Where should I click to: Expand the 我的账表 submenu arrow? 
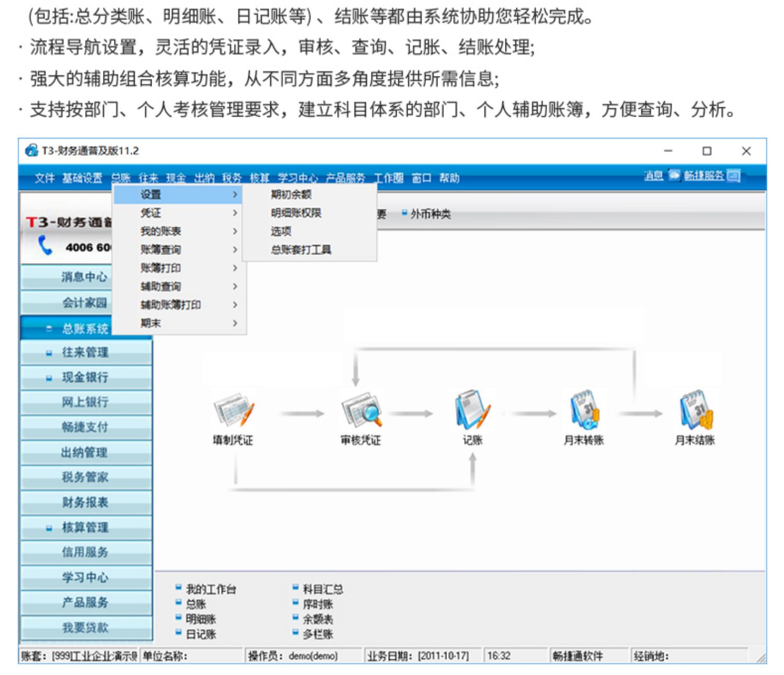(x=235, y=231)
